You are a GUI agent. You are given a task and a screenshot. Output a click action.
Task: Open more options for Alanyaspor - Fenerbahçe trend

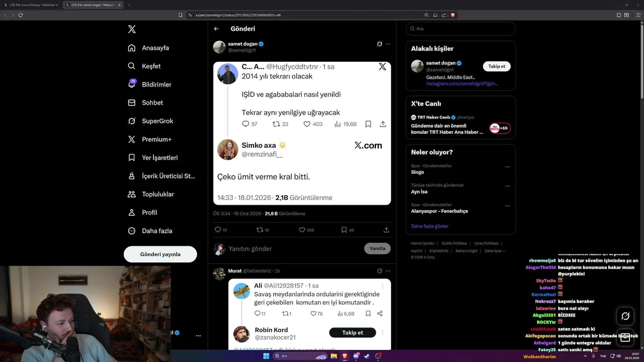click(x=507, y=206)
